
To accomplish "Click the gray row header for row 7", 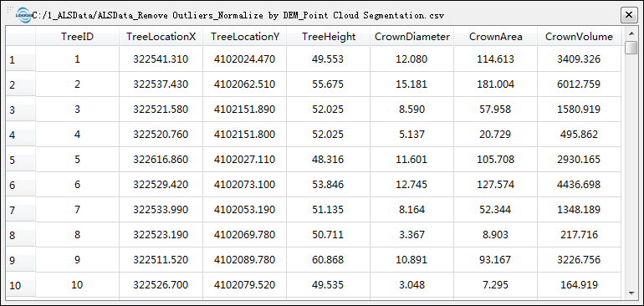I will click(x=21, y=210).
